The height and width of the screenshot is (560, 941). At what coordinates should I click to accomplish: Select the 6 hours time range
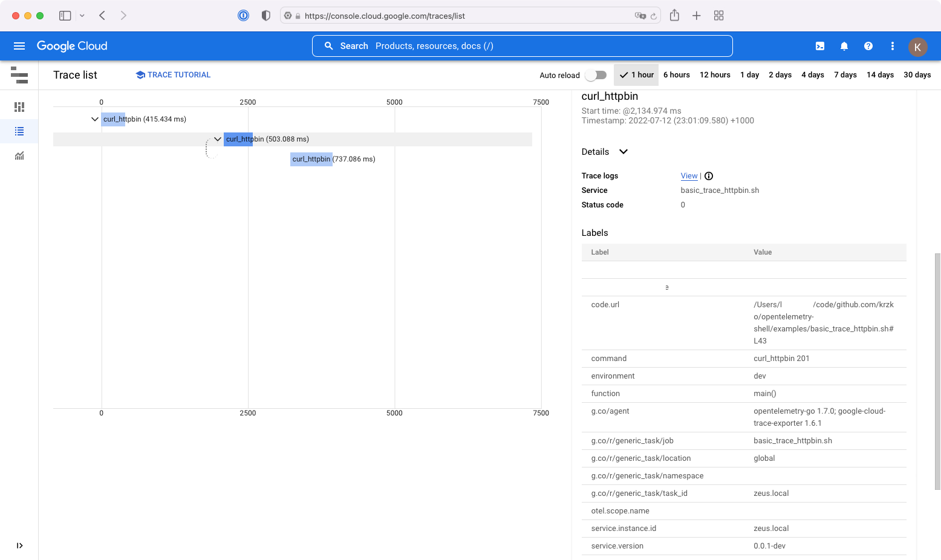677,75
